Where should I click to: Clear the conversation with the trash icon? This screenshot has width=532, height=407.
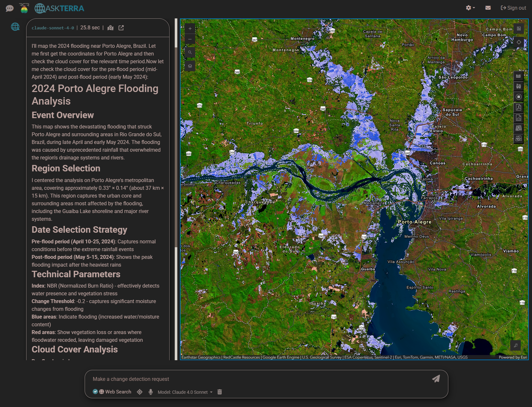tap(220, 392)
